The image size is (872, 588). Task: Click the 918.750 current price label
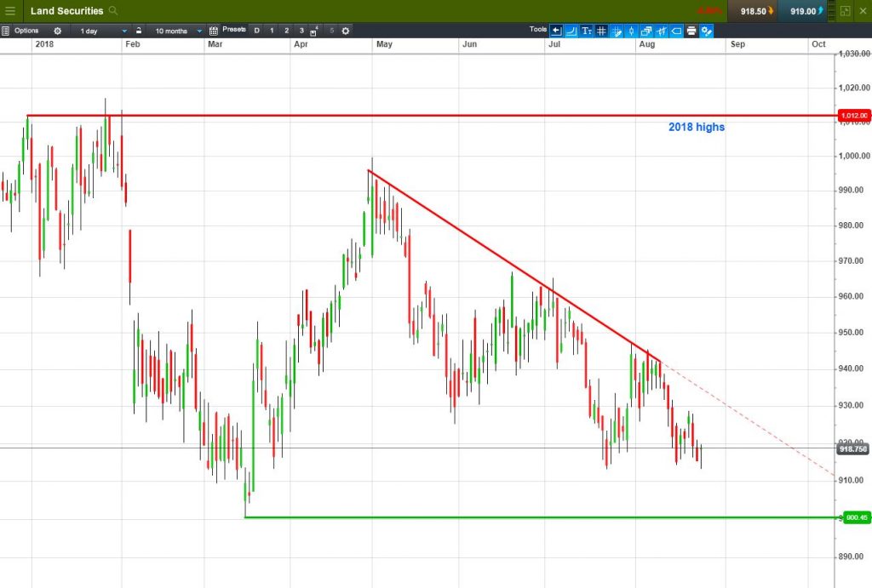point(853,448)
